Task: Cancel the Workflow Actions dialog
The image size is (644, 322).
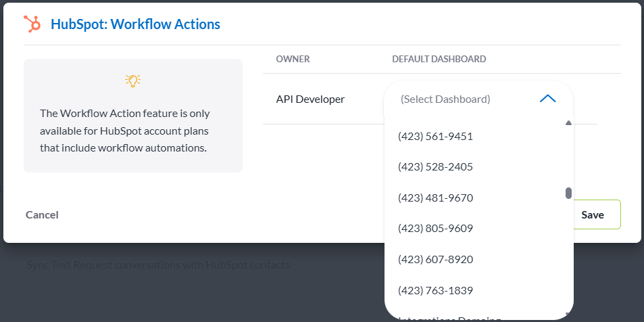Action: coord(42,214)
